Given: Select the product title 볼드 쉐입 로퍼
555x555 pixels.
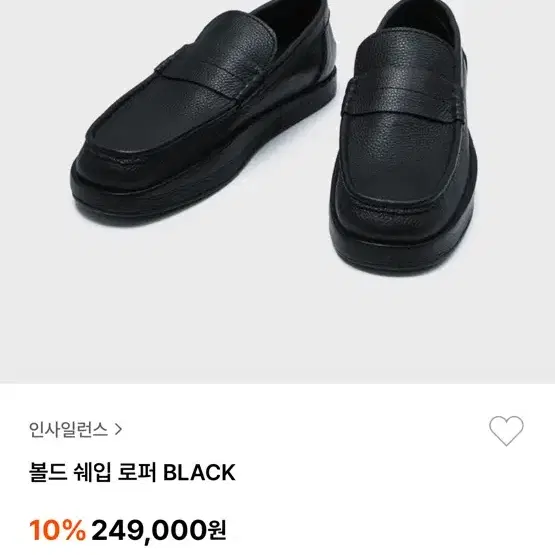Looking at the screenshot, I should pos(92,473).
